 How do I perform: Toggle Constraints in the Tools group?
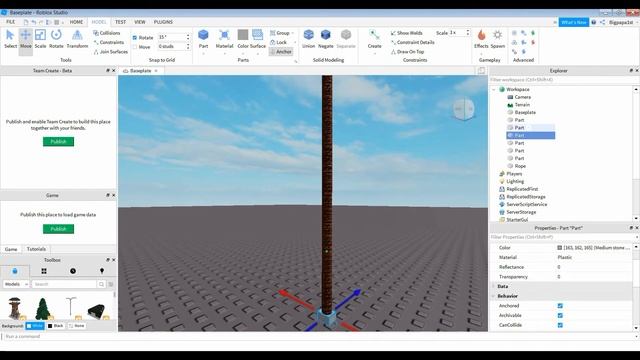[109, 42]
